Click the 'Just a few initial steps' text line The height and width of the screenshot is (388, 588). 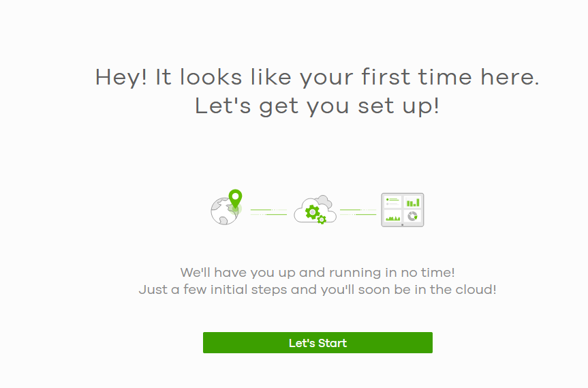coord(318,290)
